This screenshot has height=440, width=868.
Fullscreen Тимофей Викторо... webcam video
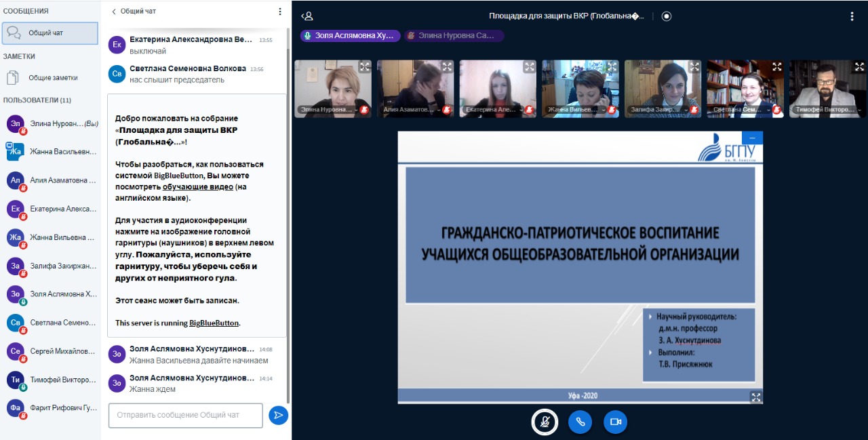point(859,66)
